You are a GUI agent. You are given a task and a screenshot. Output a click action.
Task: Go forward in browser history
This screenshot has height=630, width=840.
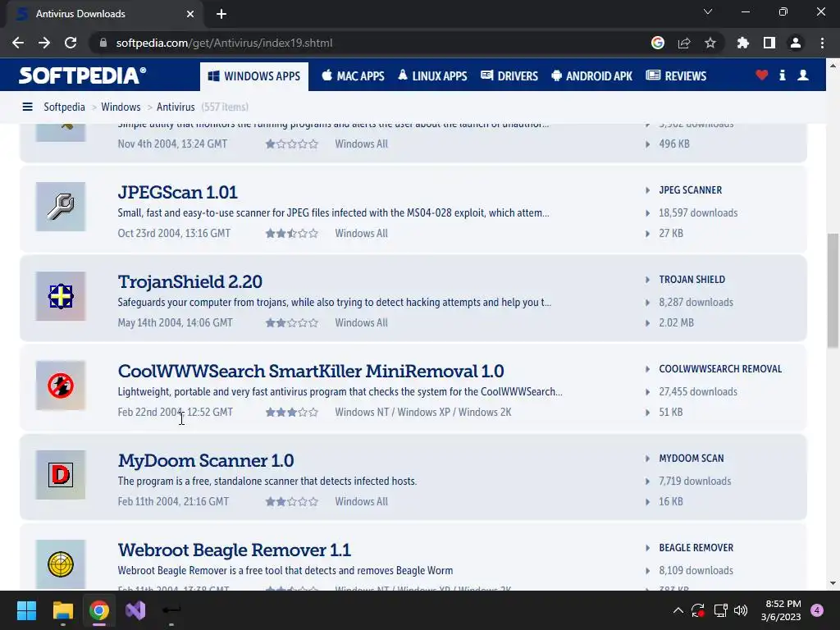coord(44,43)
